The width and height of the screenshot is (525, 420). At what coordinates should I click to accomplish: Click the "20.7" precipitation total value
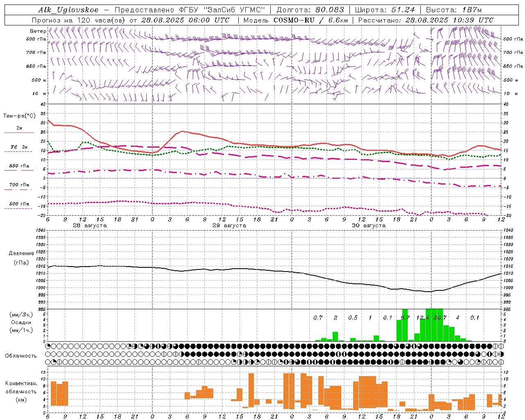[x=440, y=318]
